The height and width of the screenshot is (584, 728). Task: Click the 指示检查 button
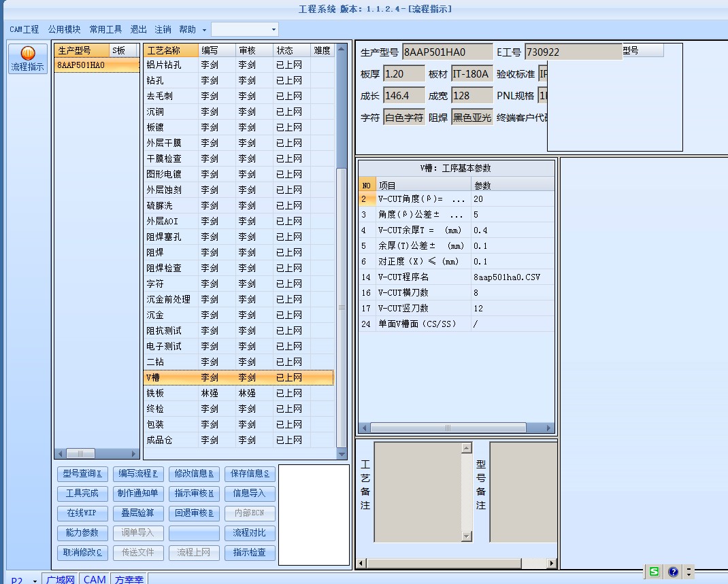pyautogui.click(x=250, y=553)
